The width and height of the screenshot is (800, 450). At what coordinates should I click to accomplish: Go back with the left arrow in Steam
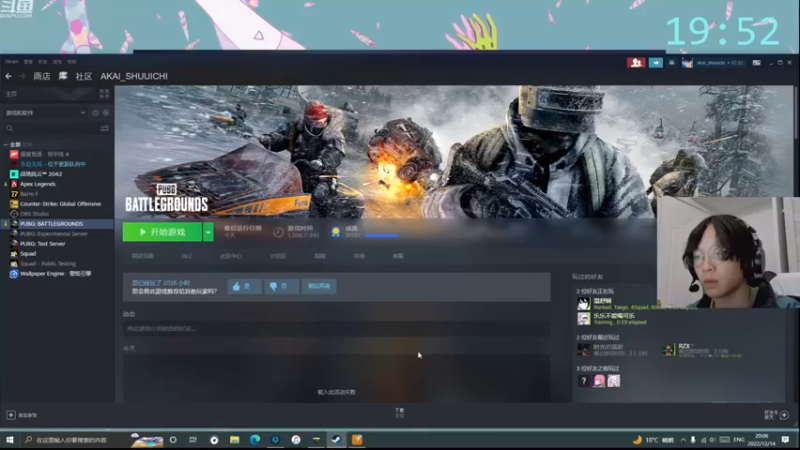click(x=9, y=76)
